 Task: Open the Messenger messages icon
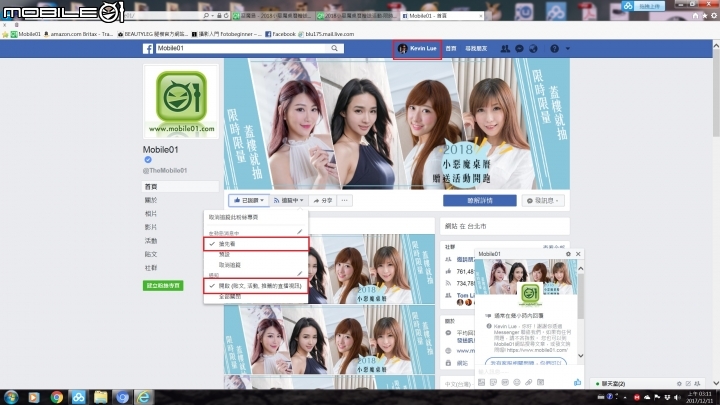pyautogui.click(x=519, y=48)
